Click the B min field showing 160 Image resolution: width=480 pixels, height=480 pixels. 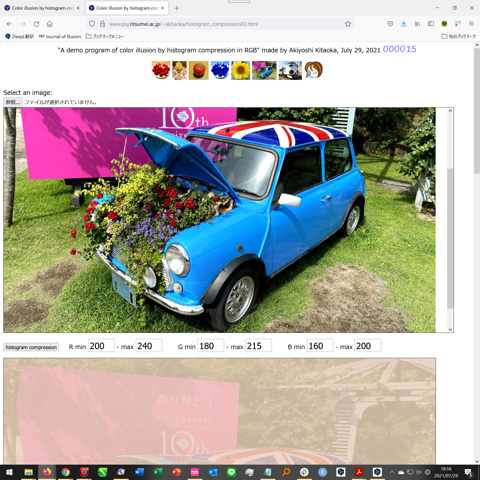tap(320, 346)
